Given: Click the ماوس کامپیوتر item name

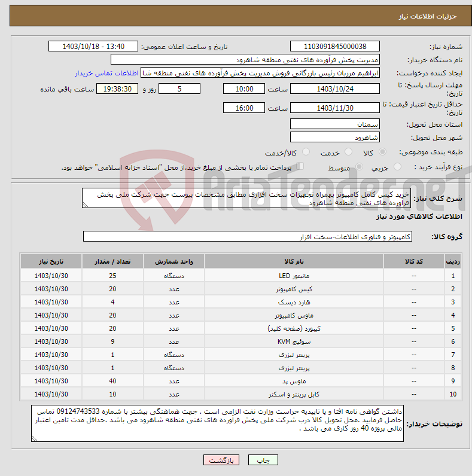Looking at the screenshot, I should click(x=294, y=315).
